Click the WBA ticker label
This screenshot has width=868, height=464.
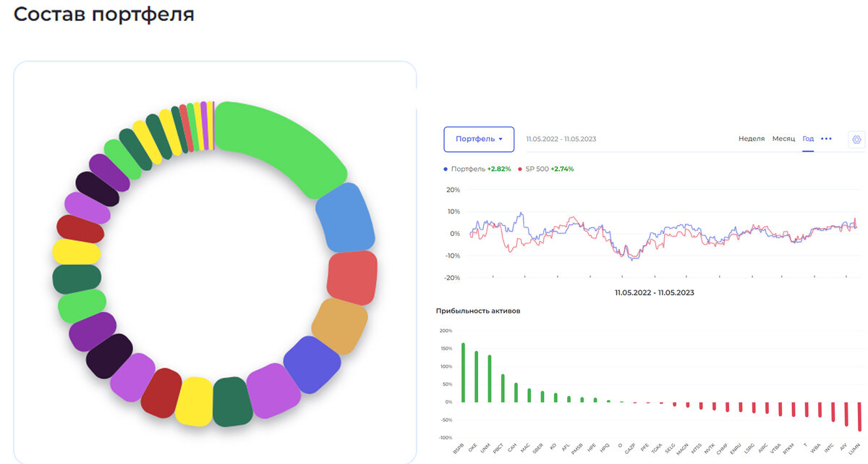pyautogui.click(x=815, y=449)
